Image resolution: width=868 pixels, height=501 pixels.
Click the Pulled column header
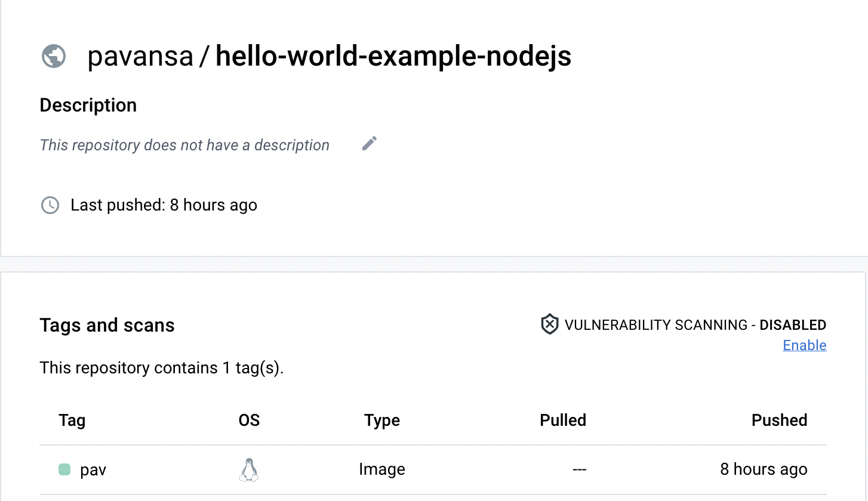[x=562, y=420]
